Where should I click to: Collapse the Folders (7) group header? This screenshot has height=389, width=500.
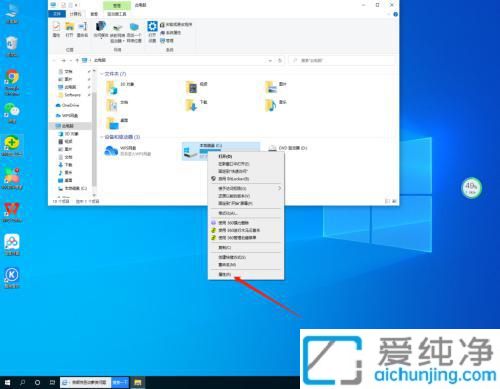click(114, 74)
